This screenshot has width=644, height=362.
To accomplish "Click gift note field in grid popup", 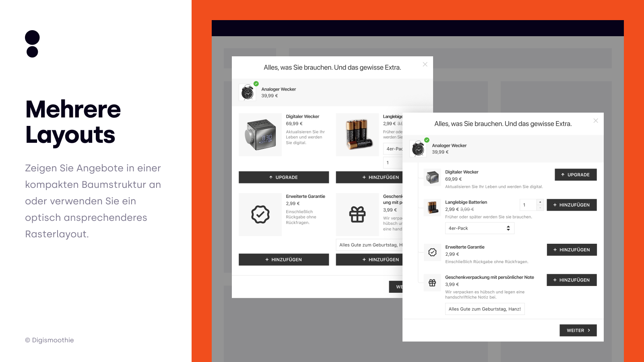I will coord(369,245).
